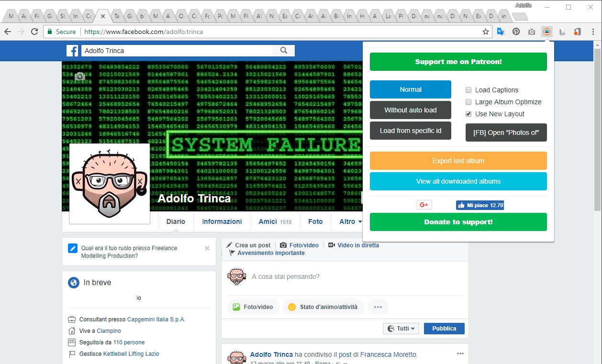Select Crea un post in composer

pos(248,245)
